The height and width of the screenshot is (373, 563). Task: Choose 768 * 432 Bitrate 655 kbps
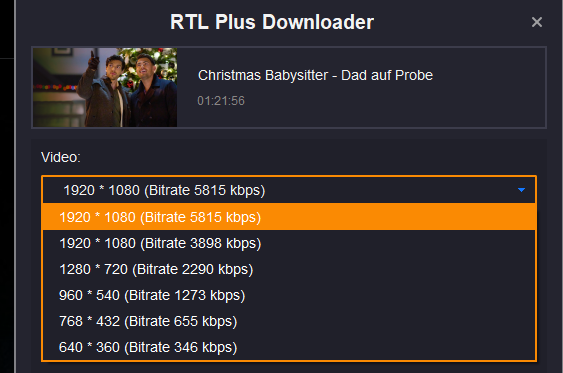(x=289, y=321)
